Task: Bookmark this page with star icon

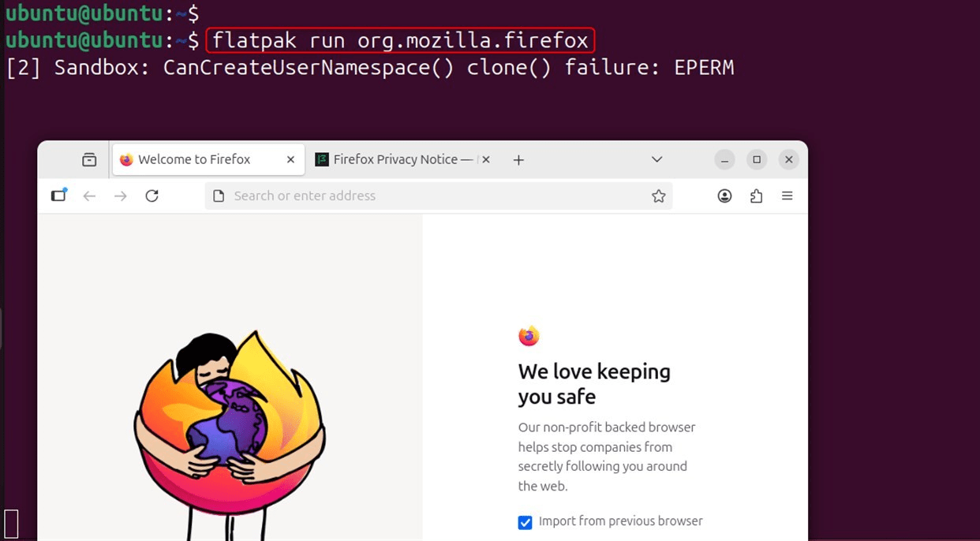Action: coord(658,196)
